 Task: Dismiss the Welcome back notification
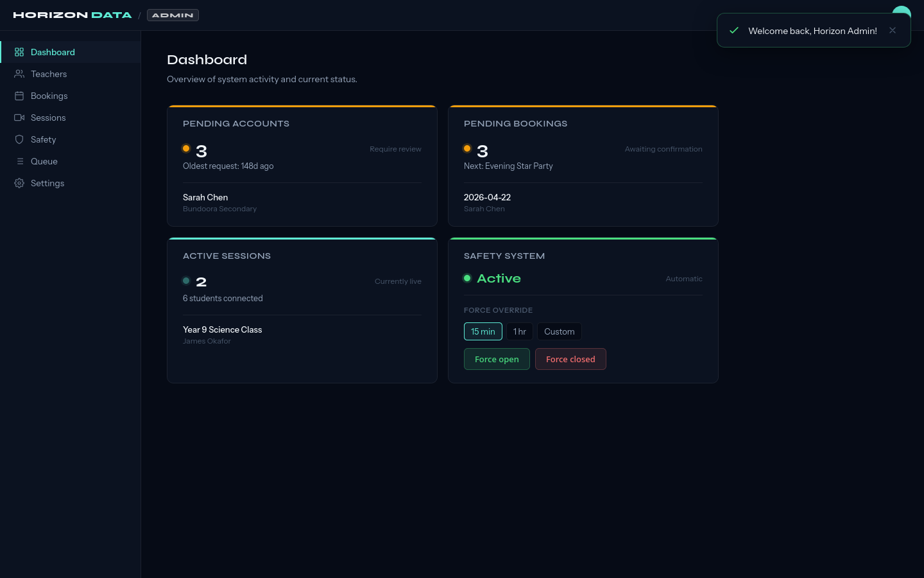[893, 30]
